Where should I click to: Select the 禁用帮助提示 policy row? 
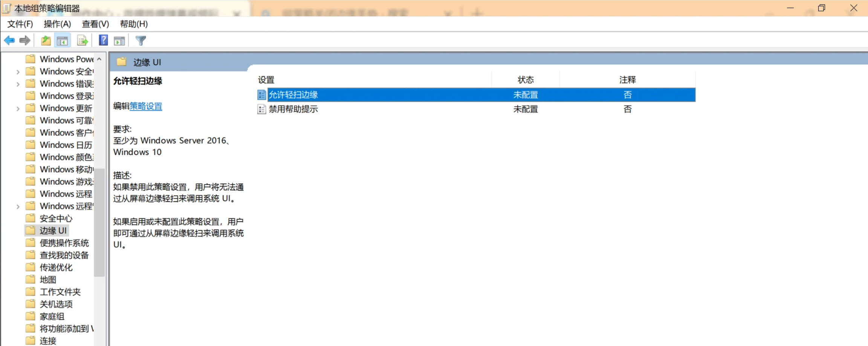point(476,109)
